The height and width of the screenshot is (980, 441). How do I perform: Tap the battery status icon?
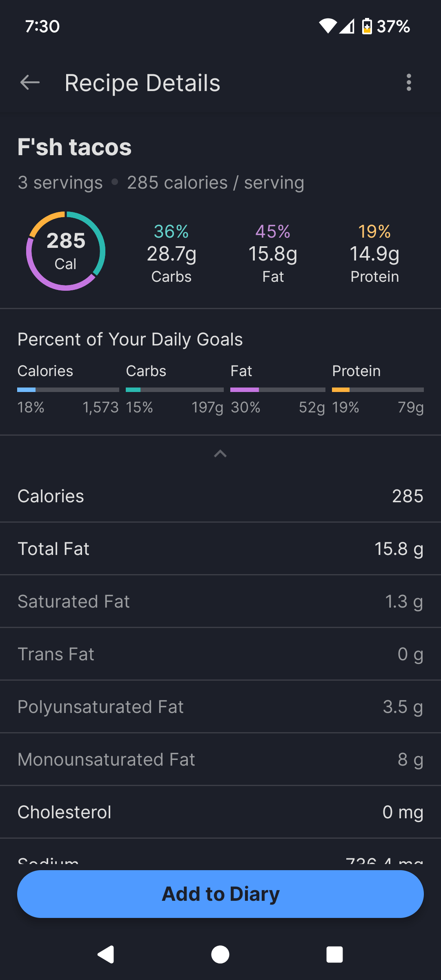[x=367, y=27]
